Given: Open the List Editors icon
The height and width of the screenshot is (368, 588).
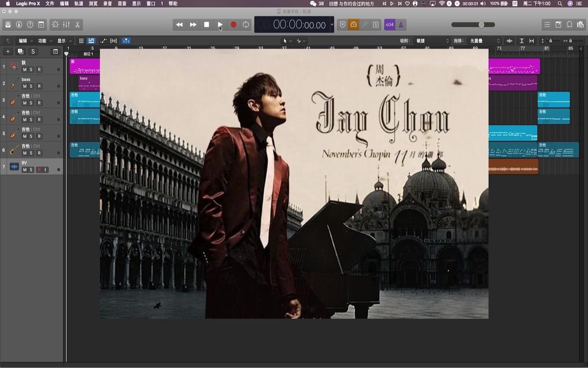Looking at the screenshot, I should (x=547, y=25).
